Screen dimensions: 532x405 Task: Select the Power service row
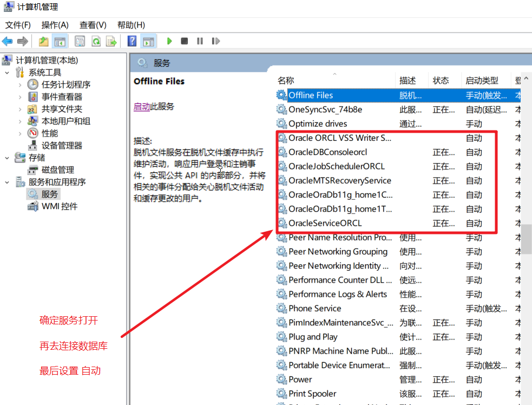click(398, 379)
